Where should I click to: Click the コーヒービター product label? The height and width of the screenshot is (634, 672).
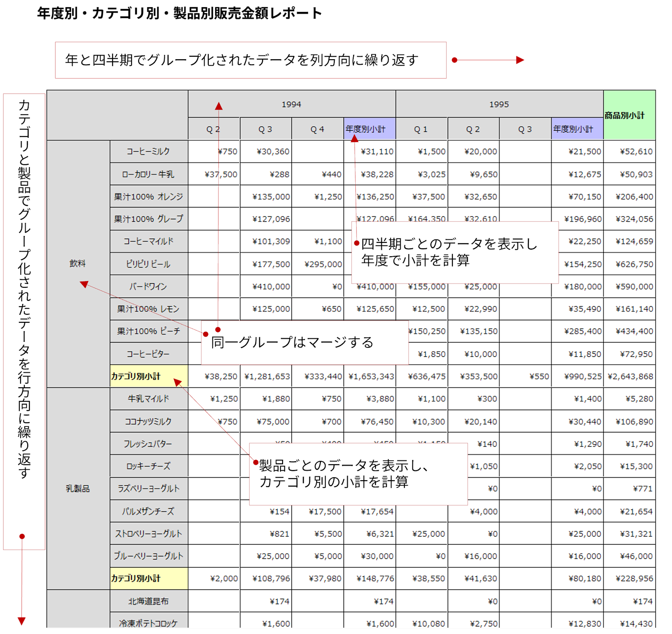(x=149, y=354)
